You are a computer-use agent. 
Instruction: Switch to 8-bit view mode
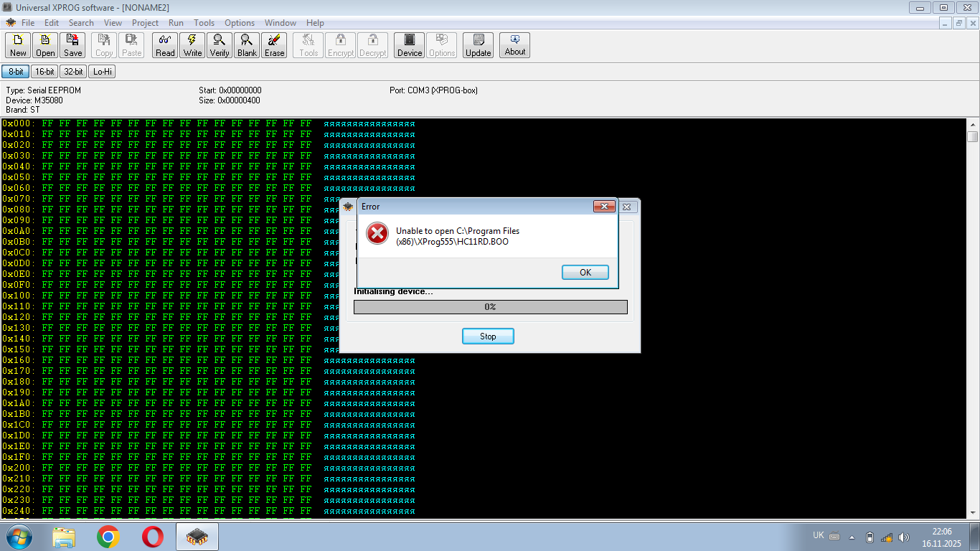point(16,72)
